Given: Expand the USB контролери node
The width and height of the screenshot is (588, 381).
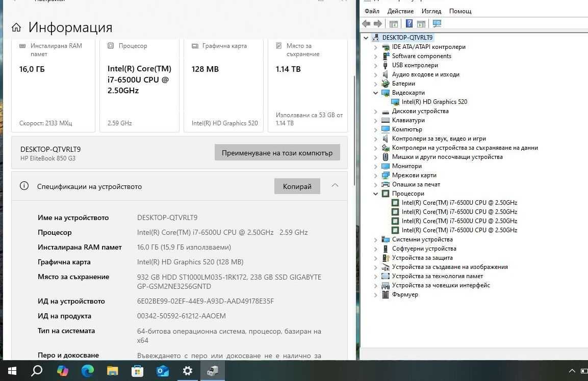Looking at the screenshot, I should tap(375, 65).
